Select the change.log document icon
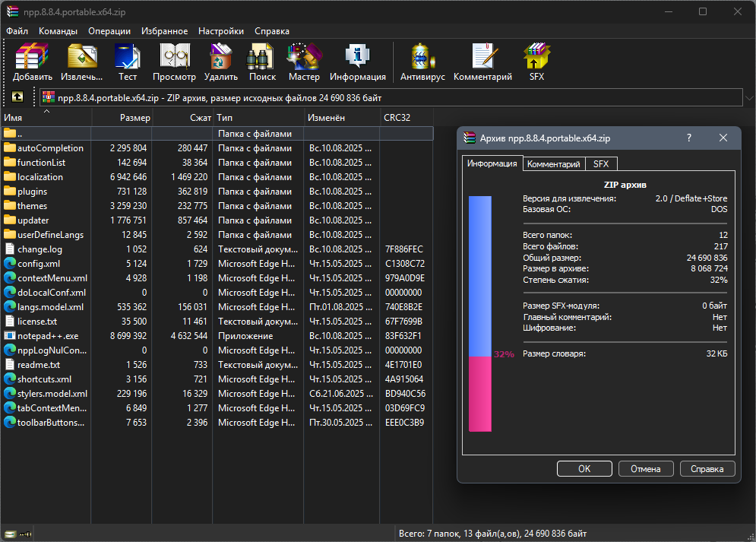Screen dimensions: 756x542 tap(10, 249)
